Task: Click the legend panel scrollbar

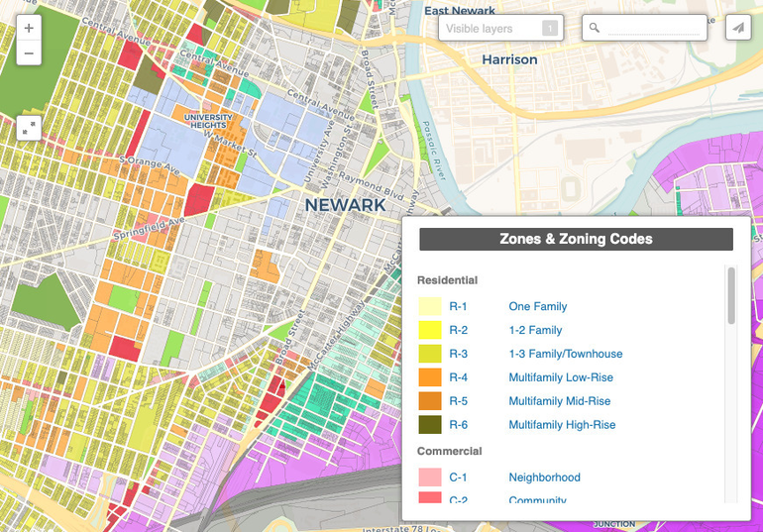Action: pyautogui.click(x=731, y=295)
